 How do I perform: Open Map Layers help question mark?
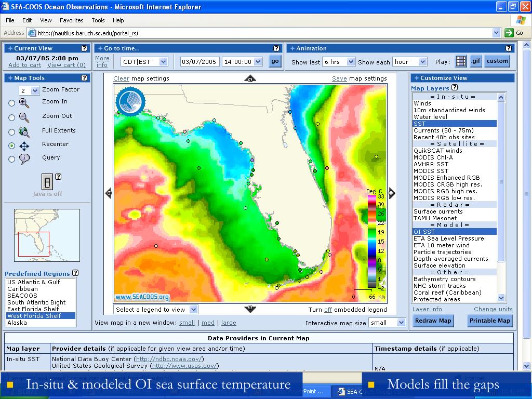pos(455,87)
